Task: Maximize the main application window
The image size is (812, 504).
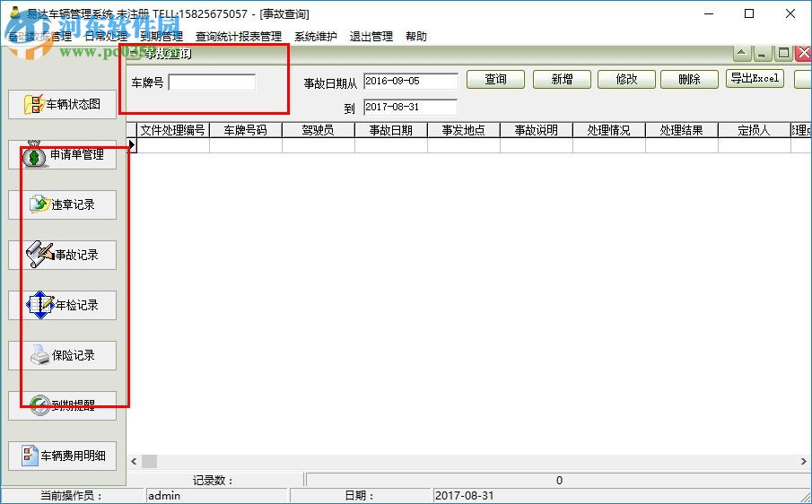Action: [x=749, y=14]
